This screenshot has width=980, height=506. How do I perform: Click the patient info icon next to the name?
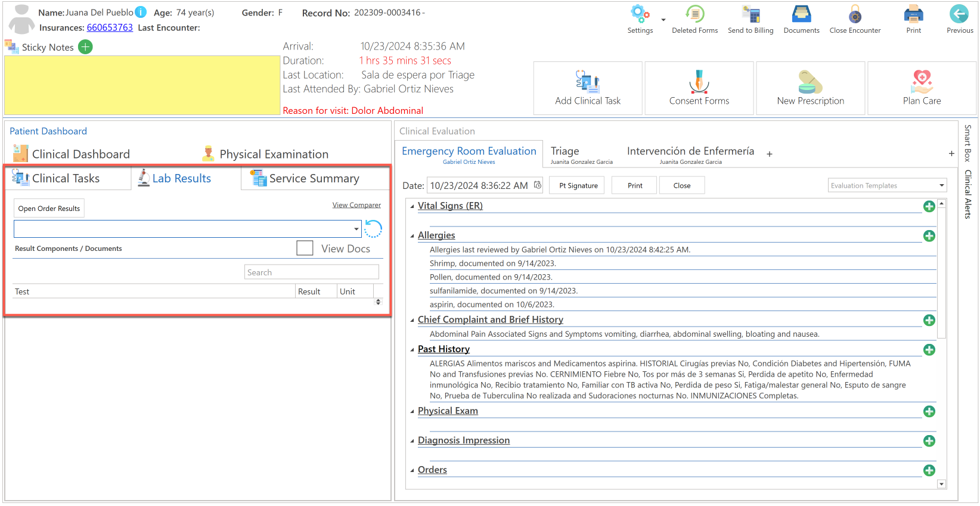[x=141, y=12]
